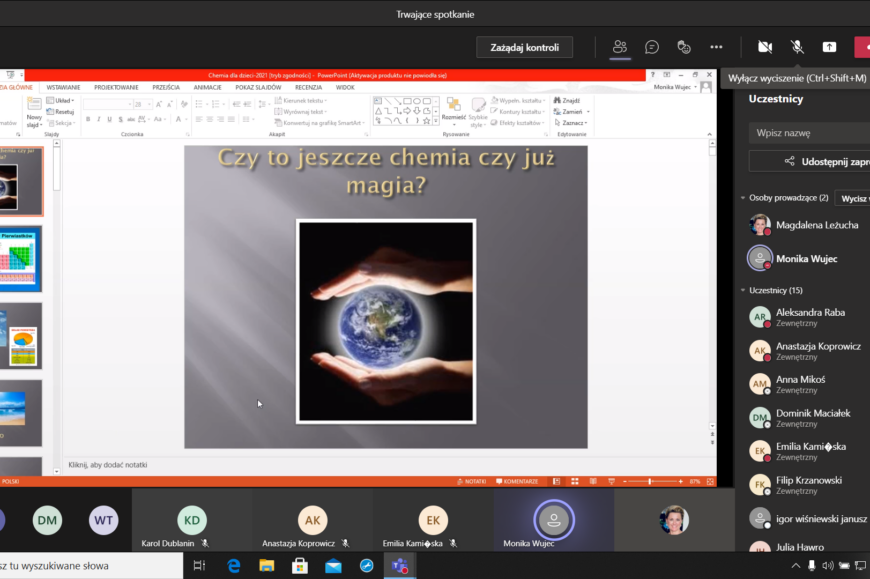
Task: Open the raise hand and reactions icon
Action: coord(684,47)
